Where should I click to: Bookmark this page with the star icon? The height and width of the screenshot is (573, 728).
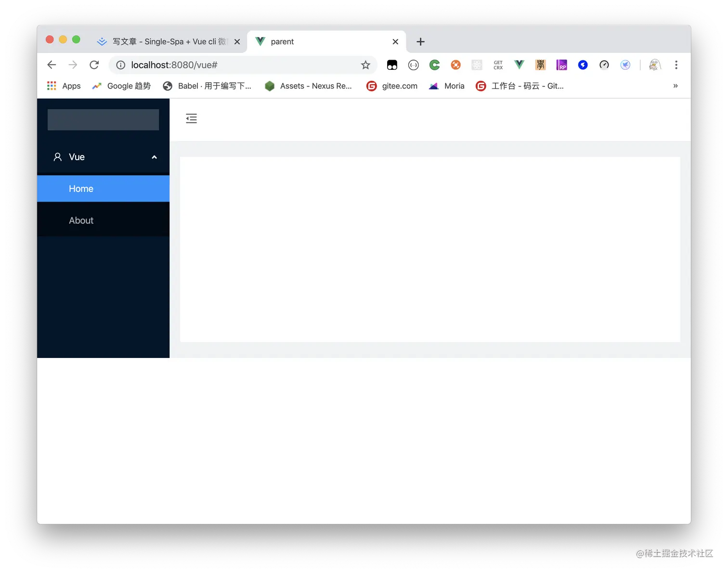(x=365, y=65)
